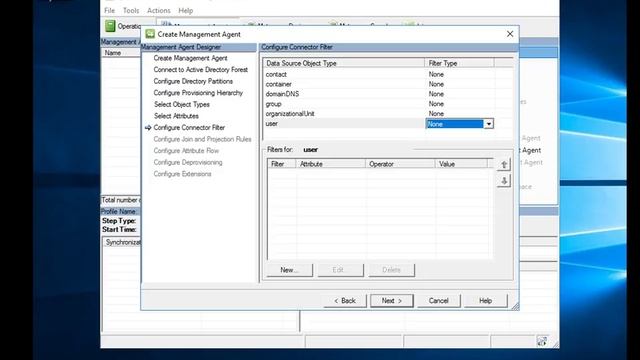This screenshot has width=640, height=360.
Task: Click the New... filter button
Action: pos(289,270)
